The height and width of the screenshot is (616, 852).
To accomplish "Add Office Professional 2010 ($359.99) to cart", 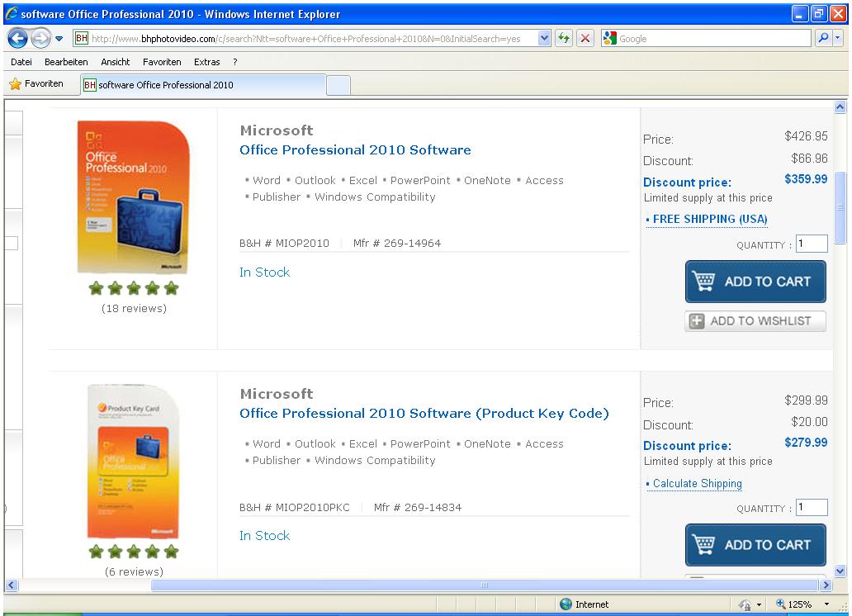I will pyautogui.click(x=756, y=282).
